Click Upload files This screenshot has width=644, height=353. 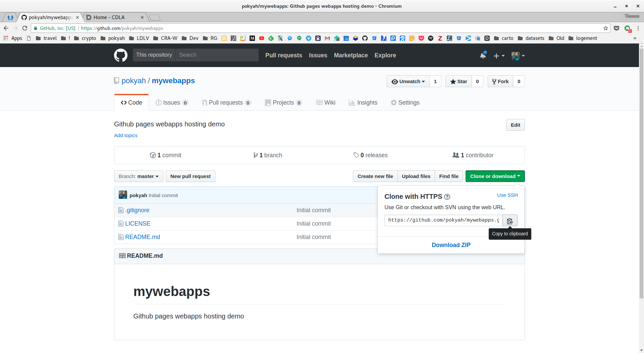tap(416, 176)
